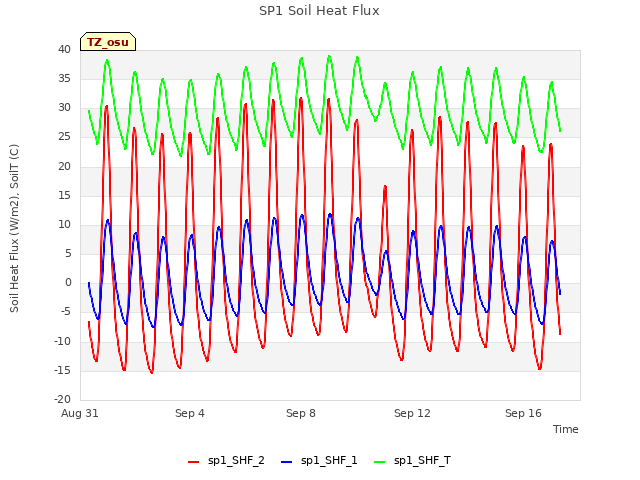This screenshot has width=640, height=480.
Task: Click the Time axis title
Action: pyautogui.click(x=566, y=429)
